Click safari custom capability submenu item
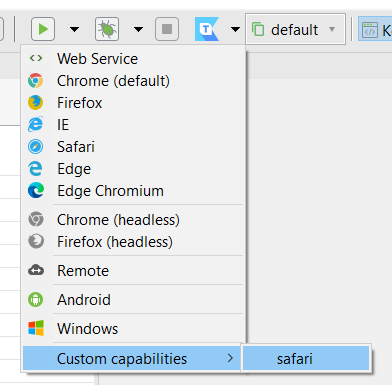392x385 pixels. [x=306, y=359]
